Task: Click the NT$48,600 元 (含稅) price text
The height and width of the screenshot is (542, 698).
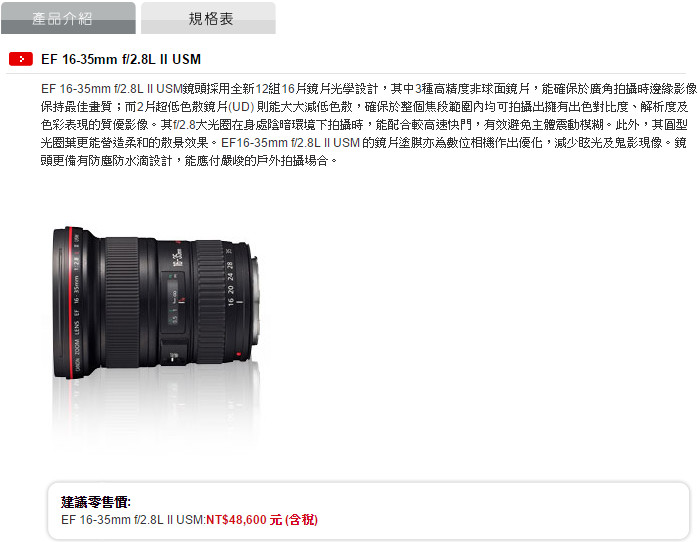Action: pos(262,519)
